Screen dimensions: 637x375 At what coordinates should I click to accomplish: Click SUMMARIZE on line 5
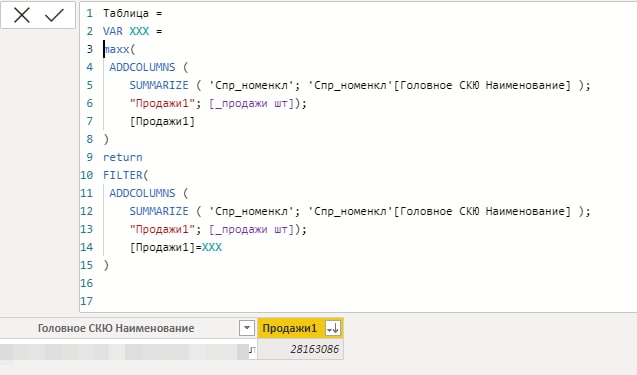pos(159,85)
